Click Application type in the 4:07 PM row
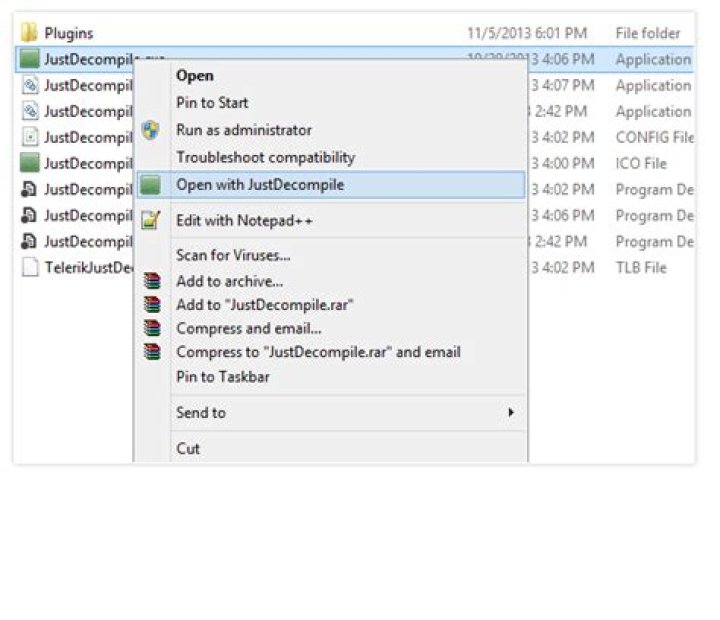This screenshot has height=620, width=720. click(x=653, y=85)
